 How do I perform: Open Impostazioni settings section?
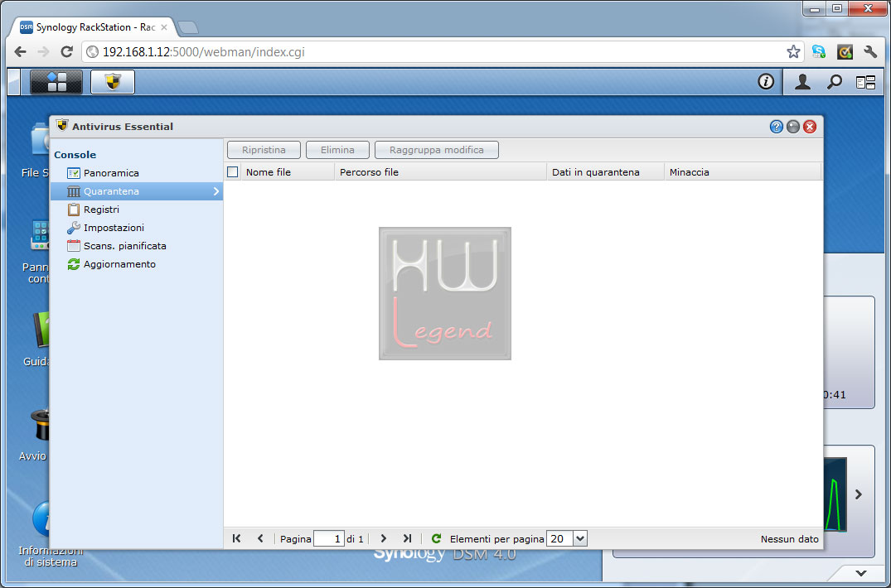(137, 228)
